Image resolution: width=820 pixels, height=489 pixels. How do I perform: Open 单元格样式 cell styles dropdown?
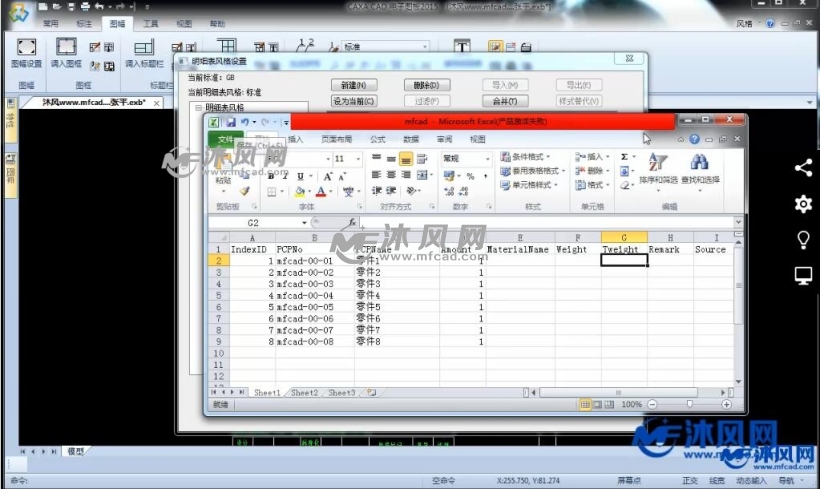pos(528,185)
